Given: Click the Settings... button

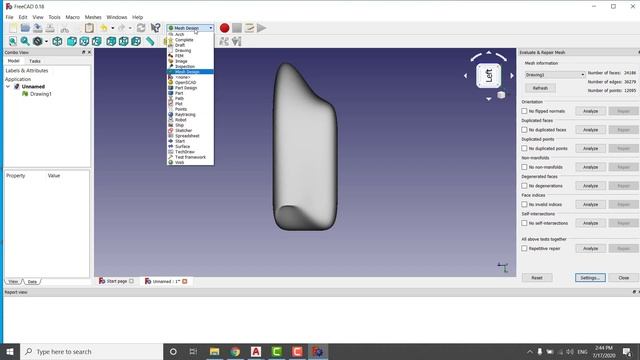Looking at the screenshot, I should [x=590, y=278].
